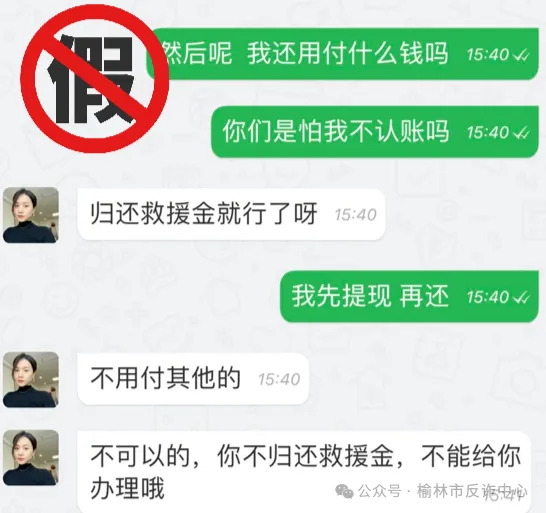
Task: Tap the '不用付其他的' message bubble
Action: tap(193, 379)
